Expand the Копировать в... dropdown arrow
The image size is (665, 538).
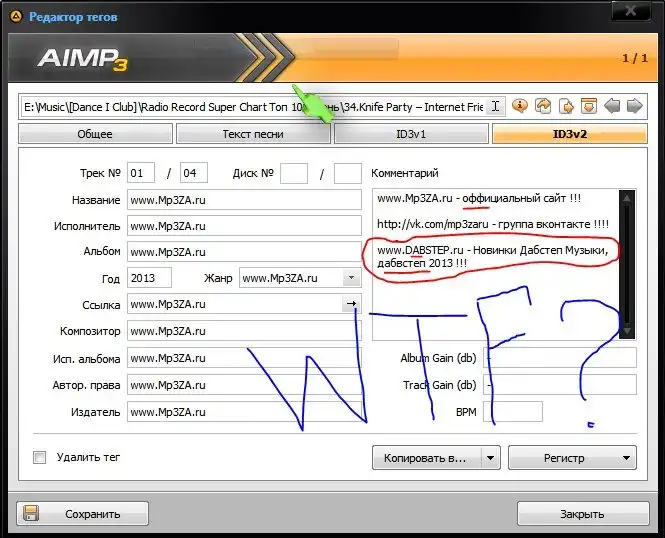coord(490,458)
